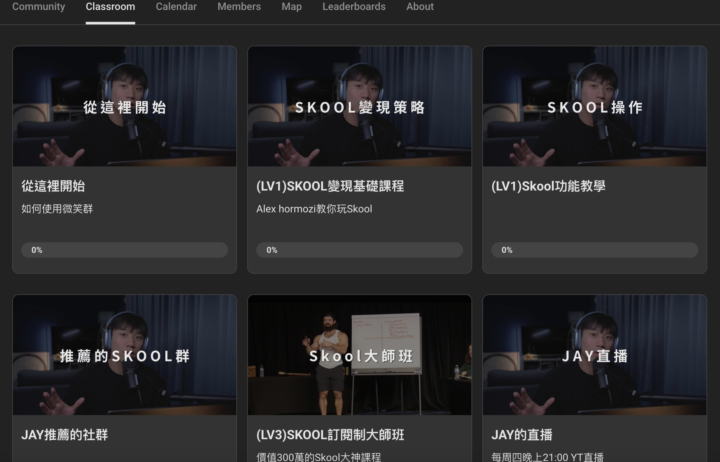
Task: Open the JAY直播 course thumbnail
Action: click(x=595, y=355)
